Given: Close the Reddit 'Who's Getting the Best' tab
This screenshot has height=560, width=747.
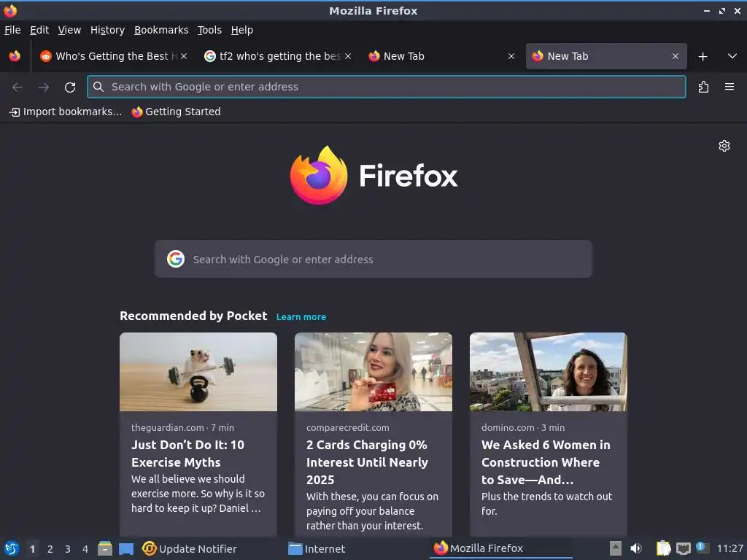Looking at the screenshot, I should (x=184, y=56).
